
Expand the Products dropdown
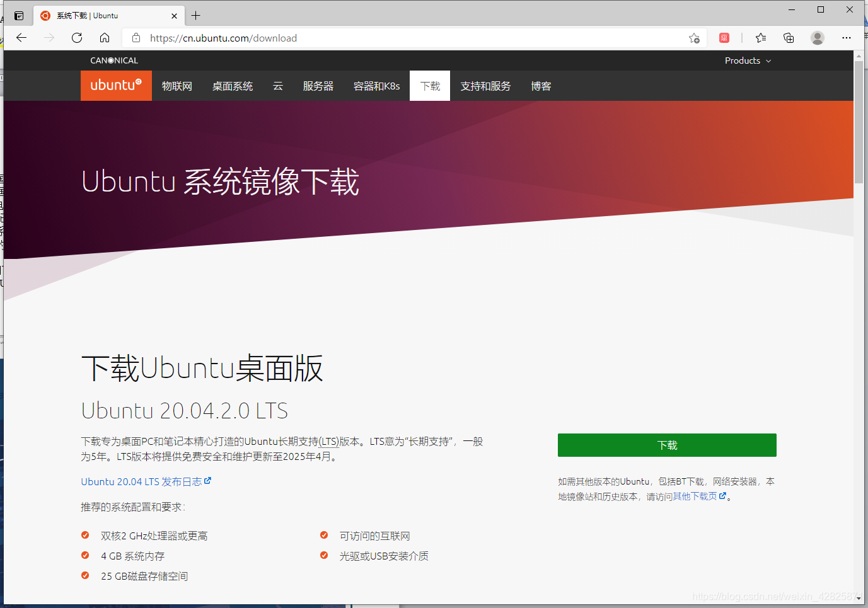[x=748, y=60]
